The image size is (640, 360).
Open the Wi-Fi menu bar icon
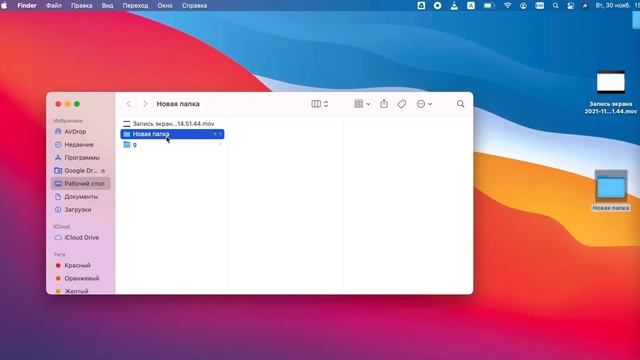(x=507, y=6)
